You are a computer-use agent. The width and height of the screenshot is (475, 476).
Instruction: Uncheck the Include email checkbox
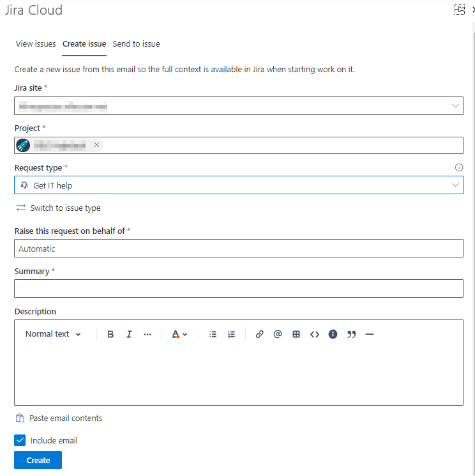tap(20, 440)
